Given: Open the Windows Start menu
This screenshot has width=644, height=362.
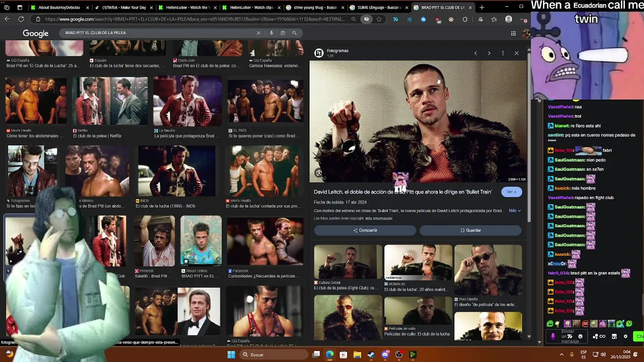Looking at the screenshot, I should coord(231,354).
